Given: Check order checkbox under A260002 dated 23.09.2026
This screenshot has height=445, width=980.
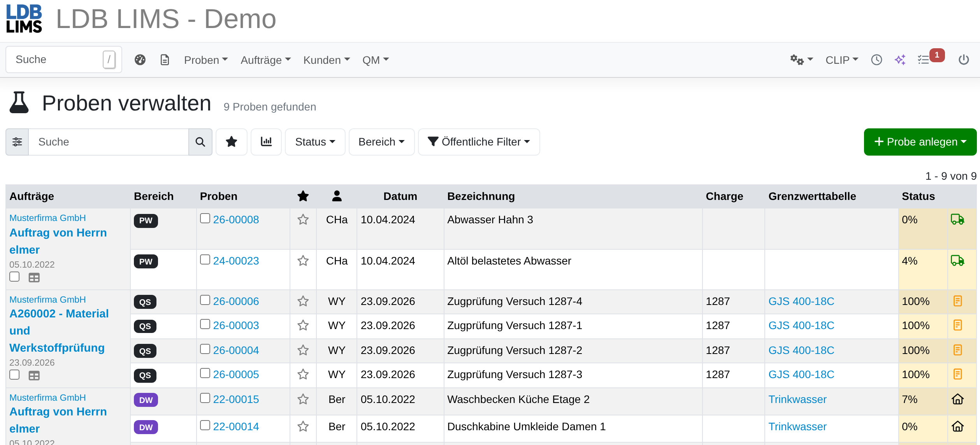Looking at the screenshot, I should (x=14, y=375).
